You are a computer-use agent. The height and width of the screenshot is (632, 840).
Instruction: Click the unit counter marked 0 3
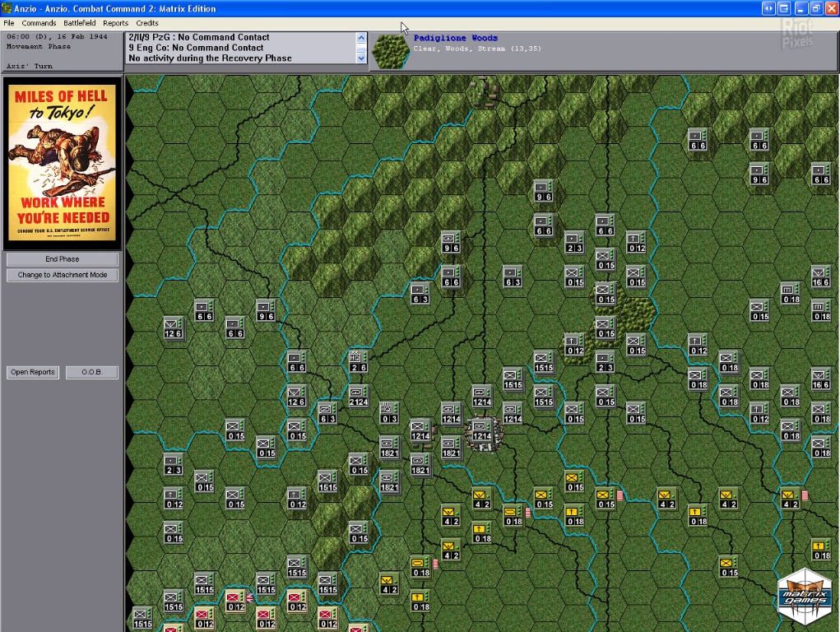pyautogui.click(x=389, y=413)
